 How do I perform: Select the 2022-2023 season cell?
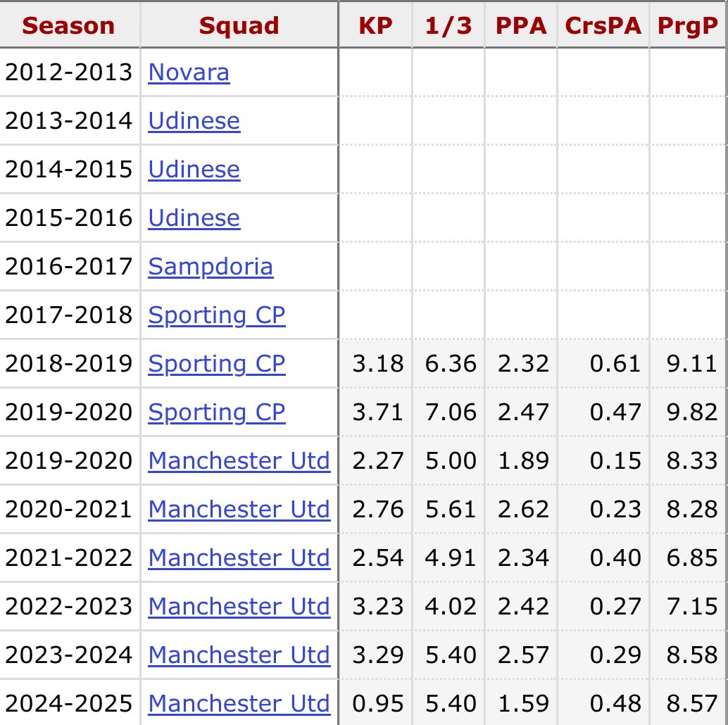(x=69, y=606)
